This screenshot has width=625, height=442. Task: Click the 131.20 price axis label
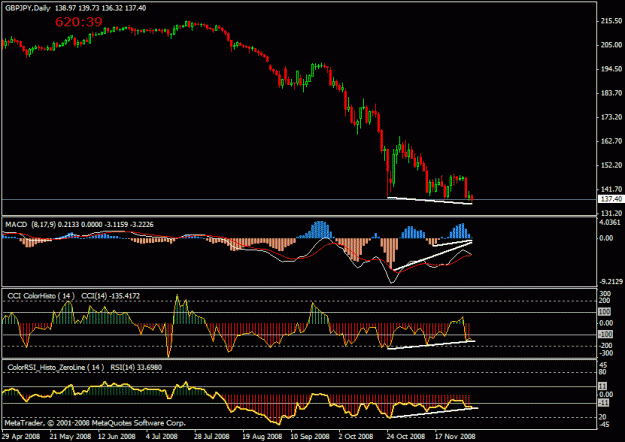(611, 213)
